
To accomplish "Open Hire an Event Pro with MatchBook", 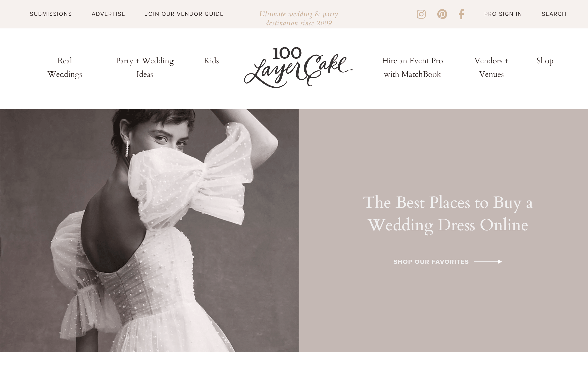I will pos(412,67).
